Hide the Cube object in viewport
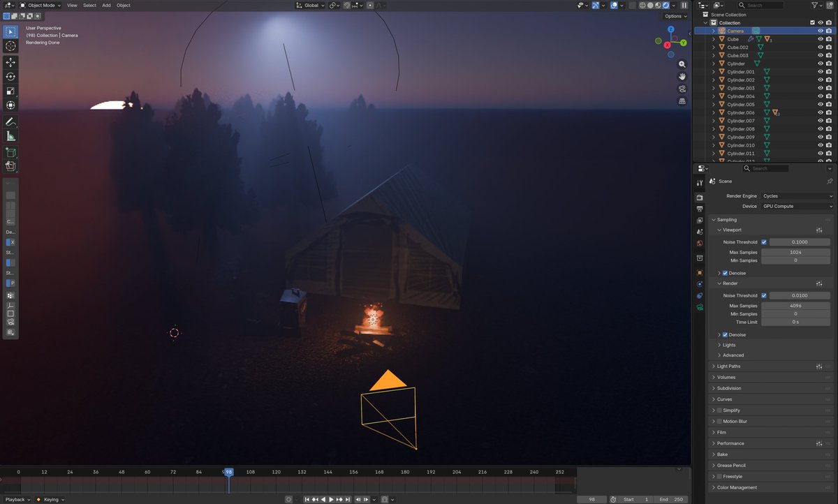838x504 pixels. [821, 39]
